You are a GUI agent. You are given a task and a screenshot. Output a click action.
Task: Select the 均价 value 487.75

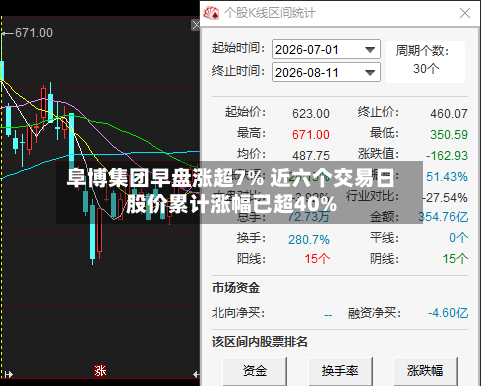[311, 156]
